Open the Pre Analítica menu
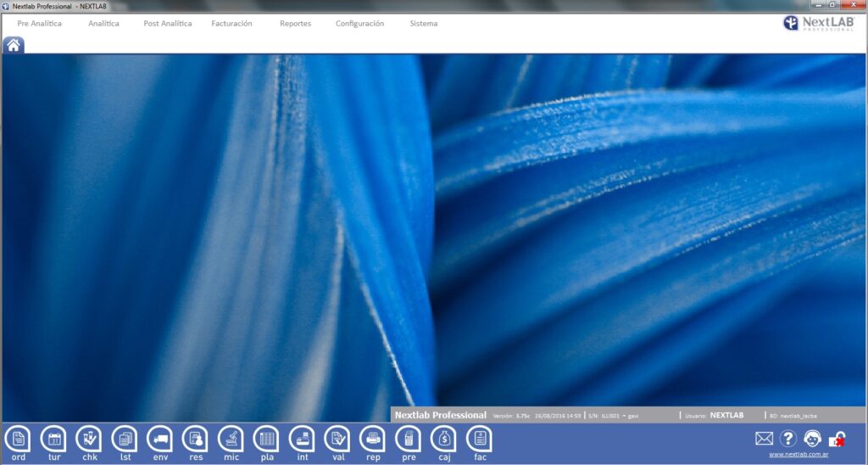 (40, 24)
